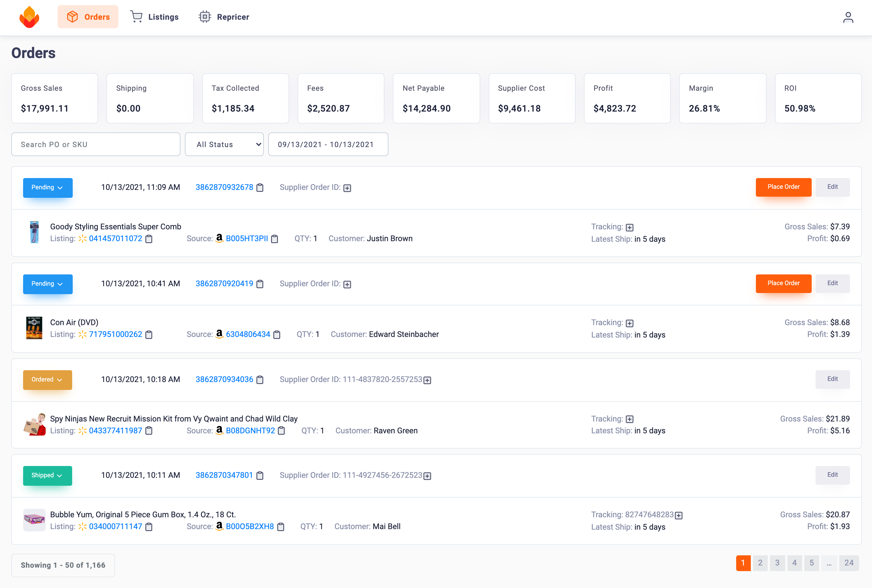The height and width of the screenshot is (588, 872).
Task: Add supplier order ID for order 3862870920419
Action: 347,284
